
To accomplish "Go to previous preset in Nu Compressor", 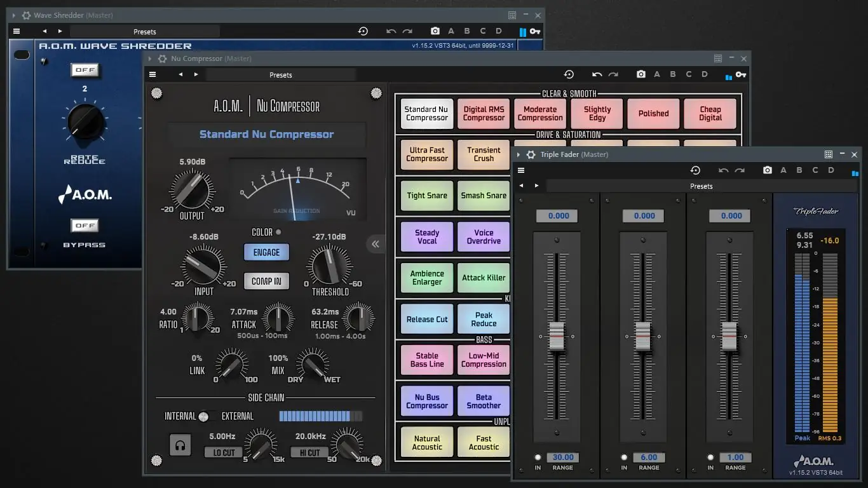I will [180, 74].
